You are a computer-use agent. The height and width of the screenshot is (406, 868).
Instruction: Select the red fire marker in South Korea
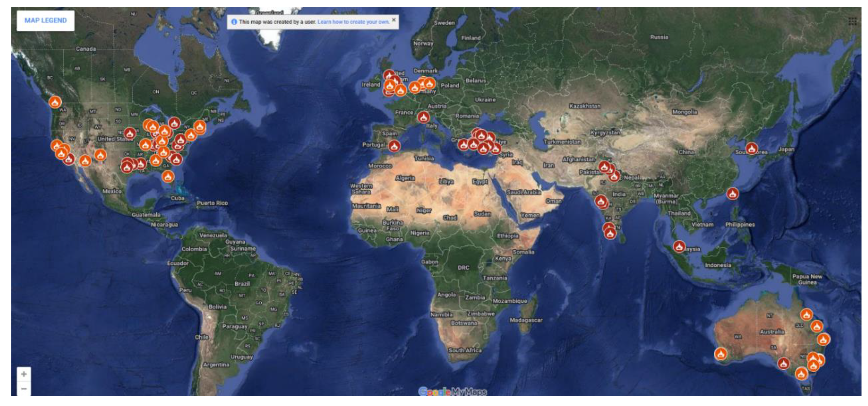click(751, 148)
